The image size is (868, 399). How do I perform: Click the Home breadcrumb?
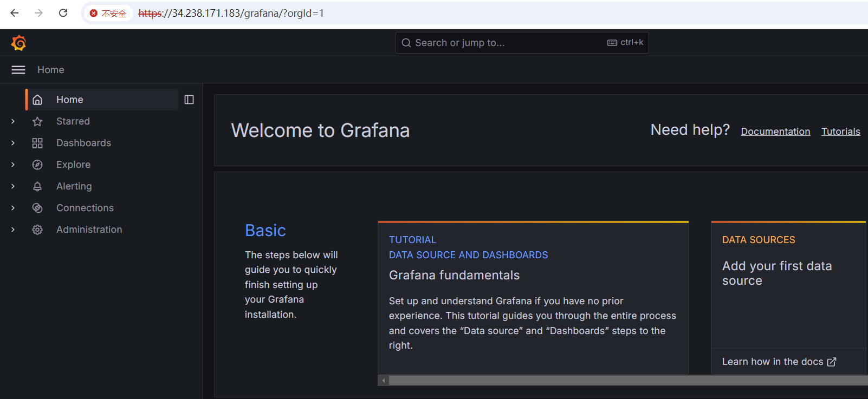51,70
